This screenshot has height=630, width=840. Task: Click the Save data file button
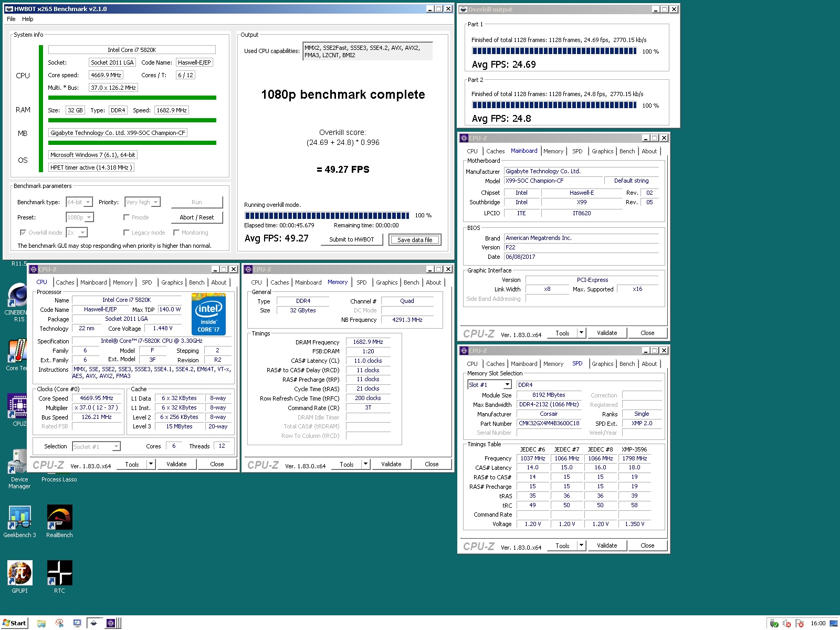coord(415,240)
